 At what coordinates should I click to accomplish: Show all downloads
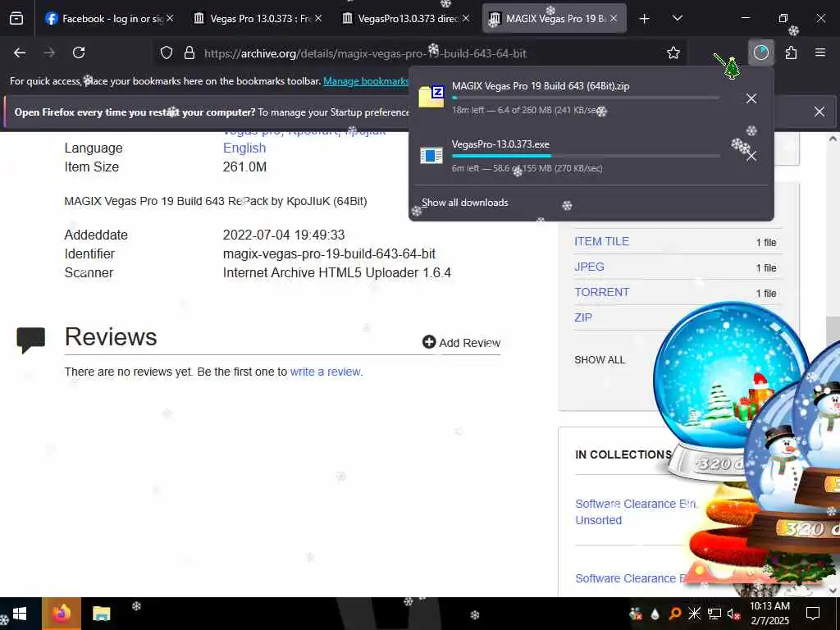click(x=464, y=203)
